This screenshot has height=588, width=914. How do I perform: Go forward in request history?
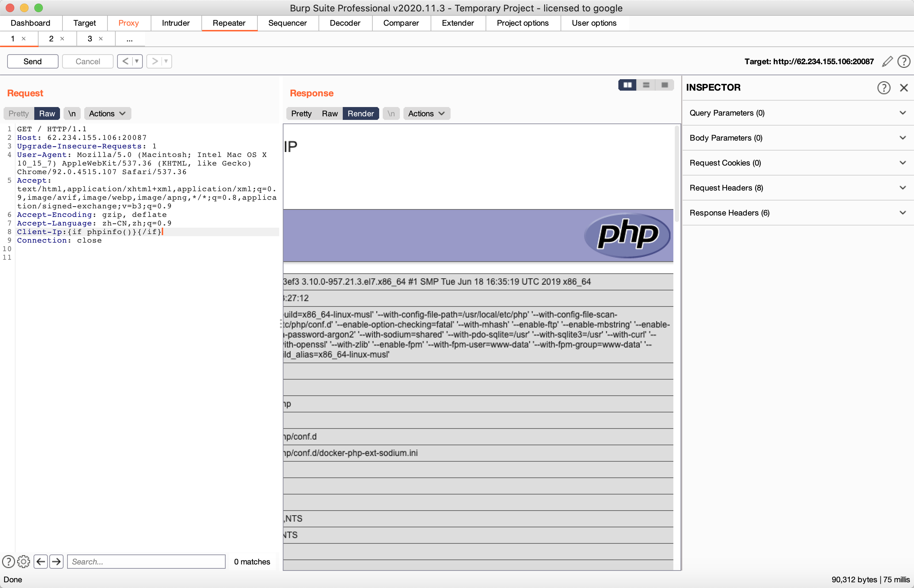[x=155, y=61]
